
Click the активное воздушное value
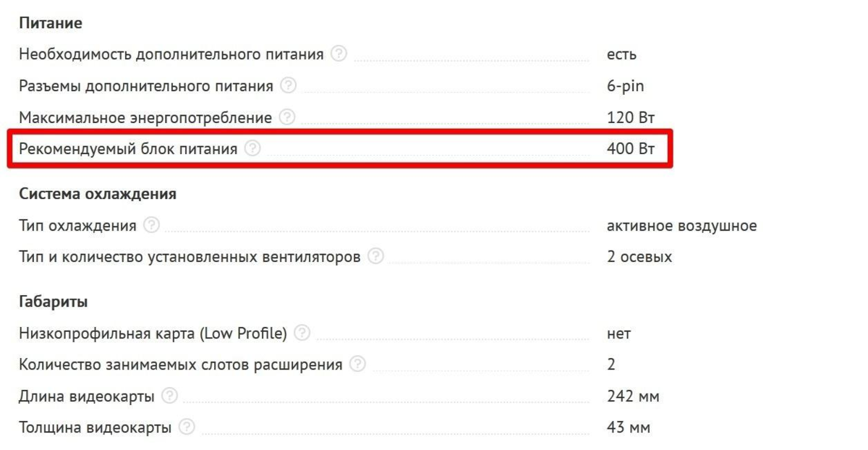(x=682, y=226)
